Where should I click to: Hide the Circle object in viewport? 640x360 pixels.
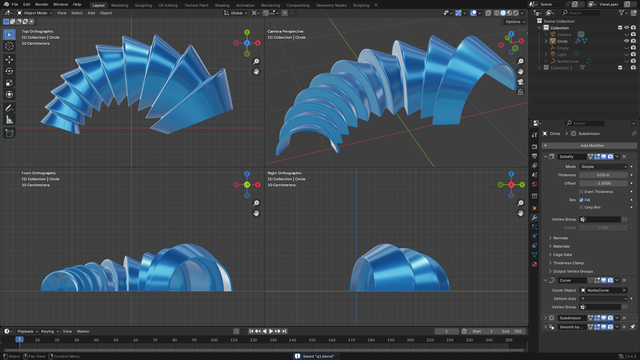coord(627,41)
